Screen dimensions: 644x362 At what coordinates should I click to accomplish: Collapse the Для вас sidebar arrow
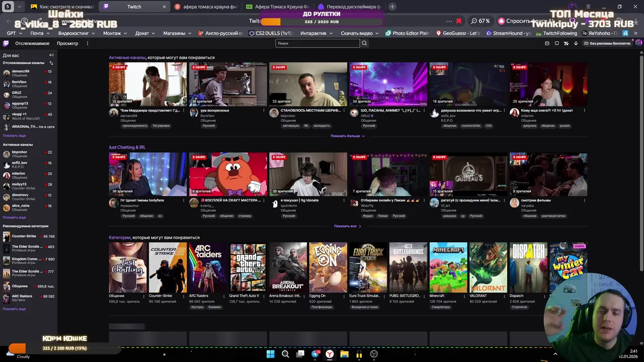coord(51,55)
